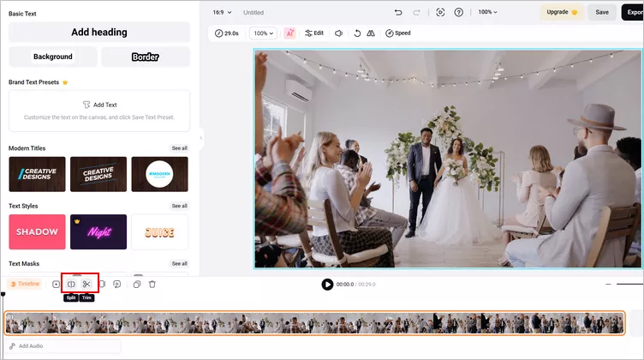Select the Trim scissors tool
This screenshot has height=360, width=644.
pos(86,284)
